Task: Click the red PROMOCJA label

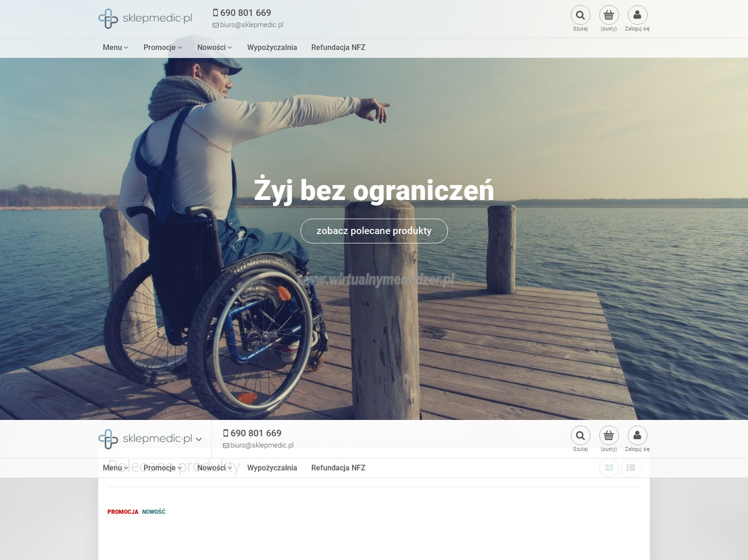Action: tap(123, 512)
